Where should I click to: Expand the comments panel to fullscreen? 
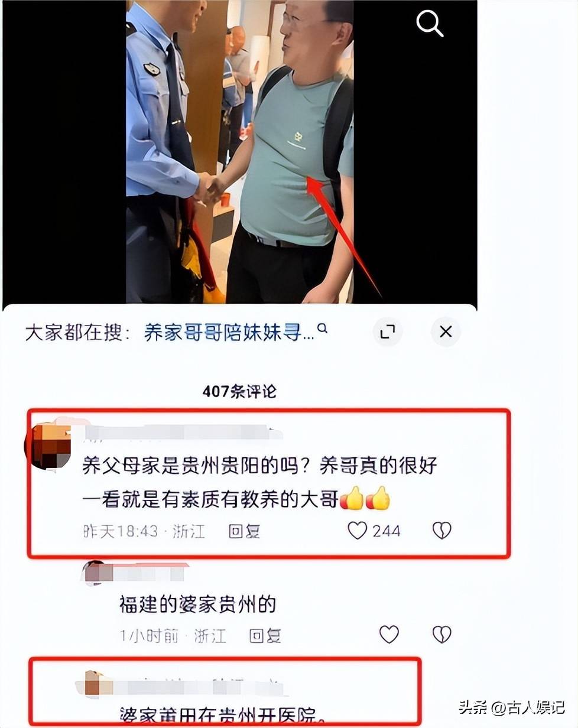[387, 332]
